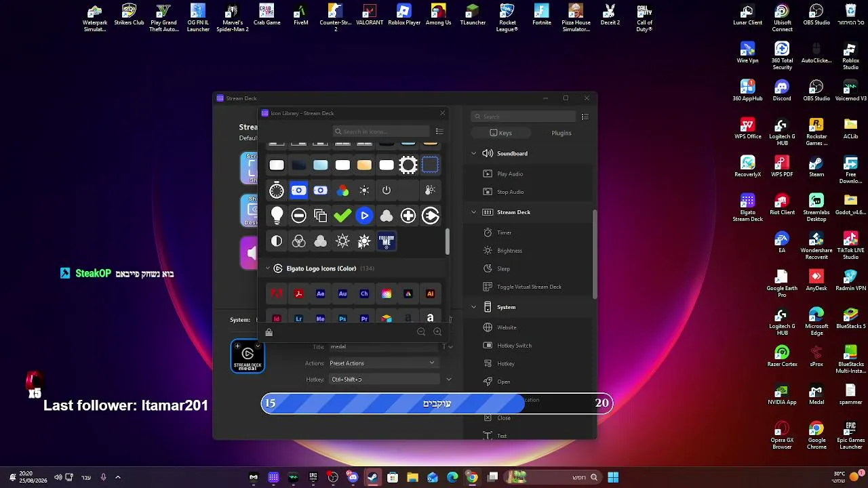Show hidden system tray icons
This screenshot has height=488, width=868.
click(117, 477)
